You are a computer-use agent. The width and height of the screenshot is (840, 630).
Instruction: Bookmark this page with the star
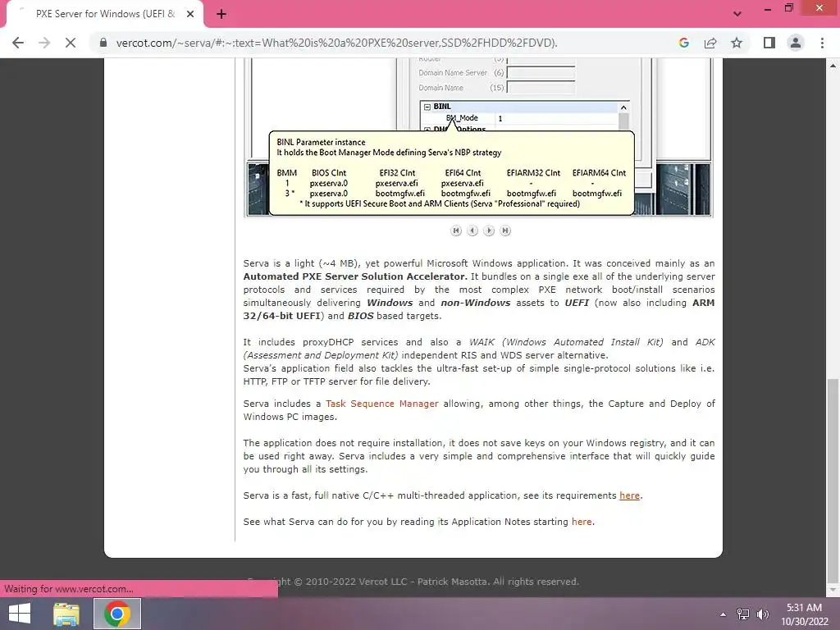coord(737,43)
